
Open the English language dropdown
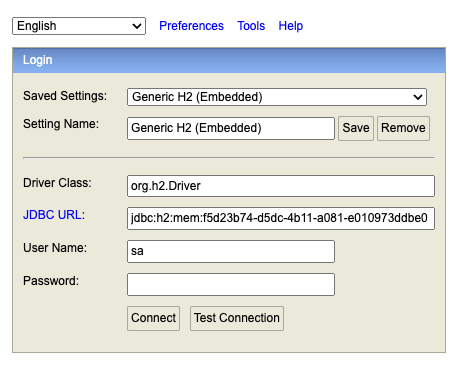point(79,26)
